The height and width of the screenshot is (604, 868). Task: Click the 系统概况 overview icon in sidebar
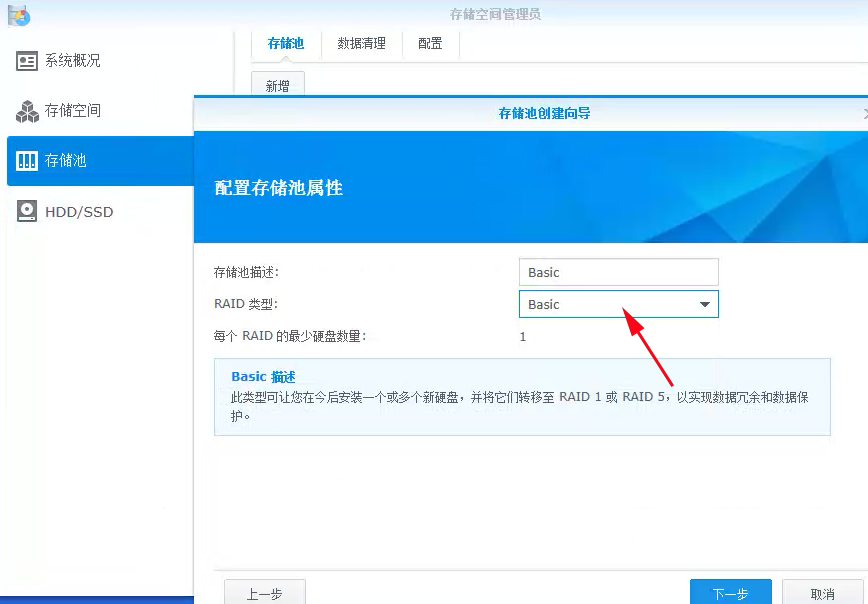tap(27, 61)
